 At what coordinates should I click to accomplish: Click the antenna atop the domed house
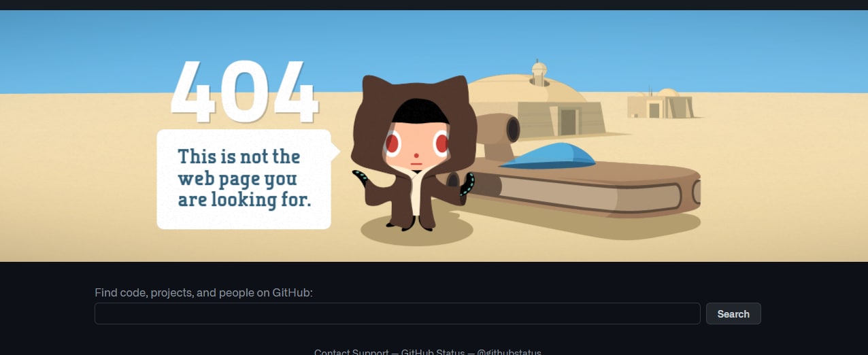[539, 73]
